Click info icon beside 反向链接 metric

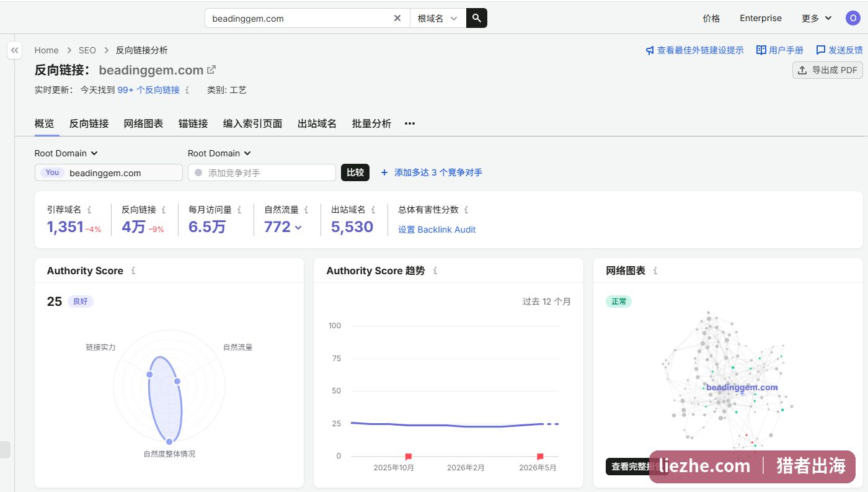164,210
